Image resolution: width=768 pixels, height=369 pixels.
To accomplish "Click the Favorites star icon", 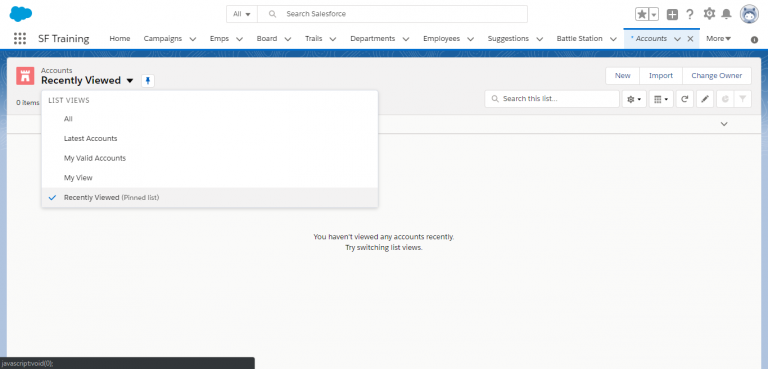I will pyautogui.click(x=642, y=14).
